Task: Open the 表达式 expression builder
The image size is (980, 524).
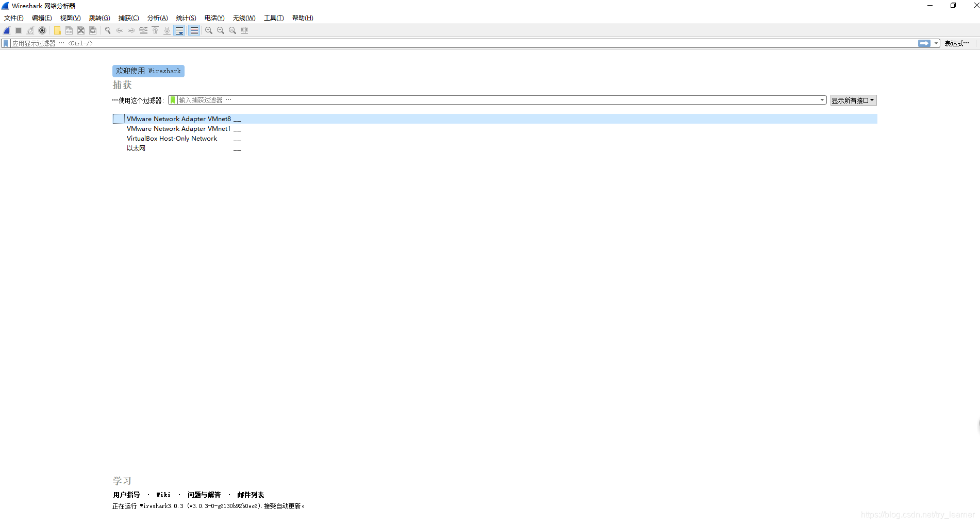Action: 957,43
